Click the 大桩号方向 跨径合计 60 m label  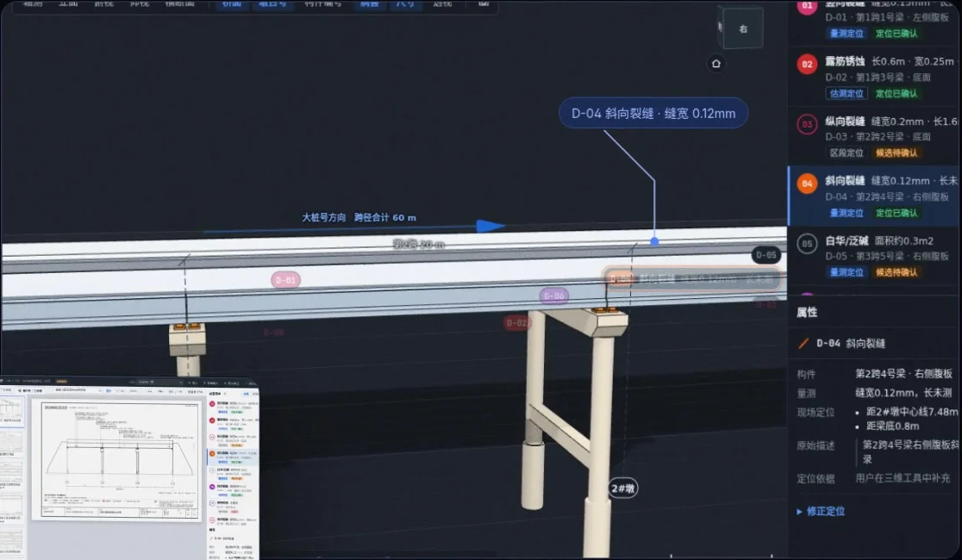[x=359, y=218]
